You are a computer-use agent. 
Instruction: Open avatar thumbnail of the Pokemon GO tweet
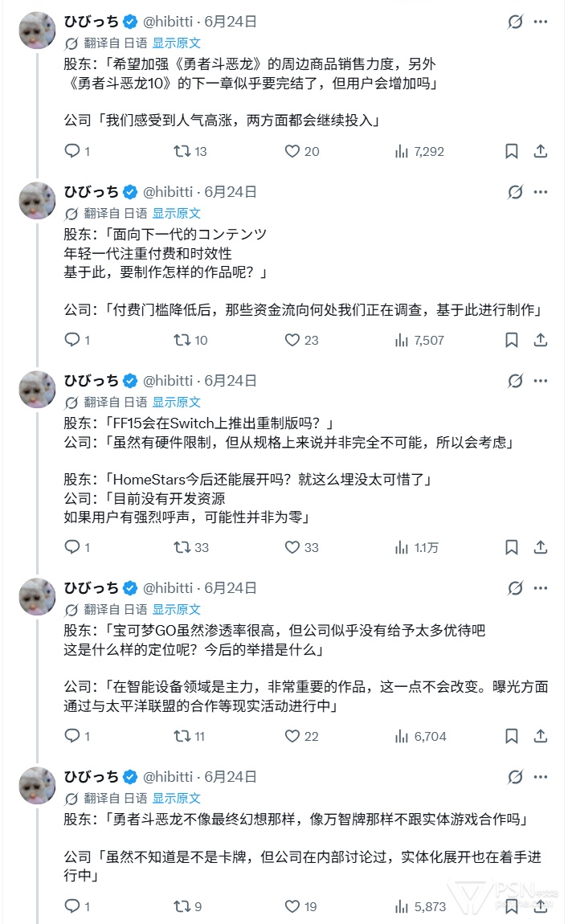(37, 597)
